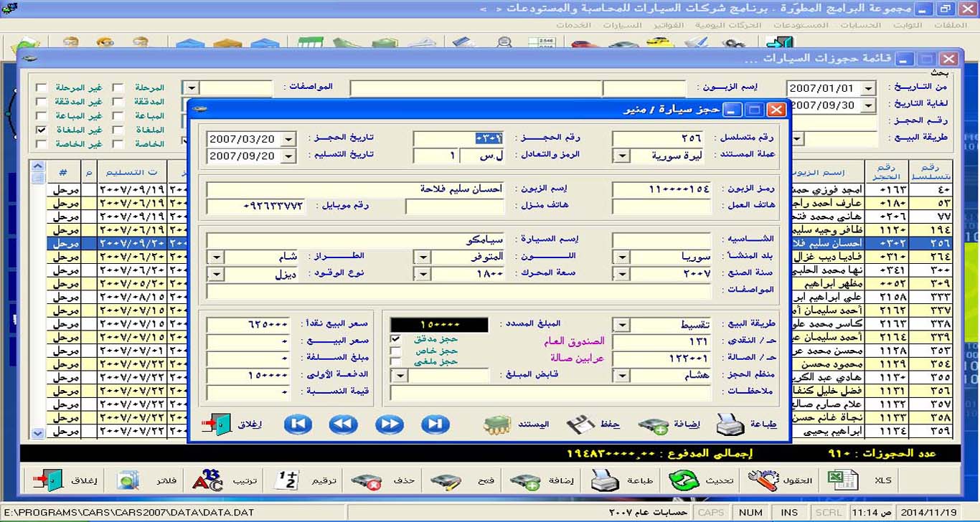980x522 pixels.
Task: Select the ترتيب sort ABC icon
Action: 207,480
